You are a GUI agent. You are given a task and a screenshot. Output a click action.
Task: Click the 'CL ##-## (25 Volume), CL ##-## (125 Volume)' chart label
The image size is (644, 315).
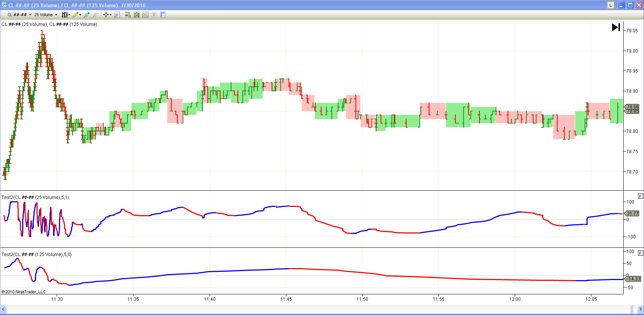(x=49, y=24)
